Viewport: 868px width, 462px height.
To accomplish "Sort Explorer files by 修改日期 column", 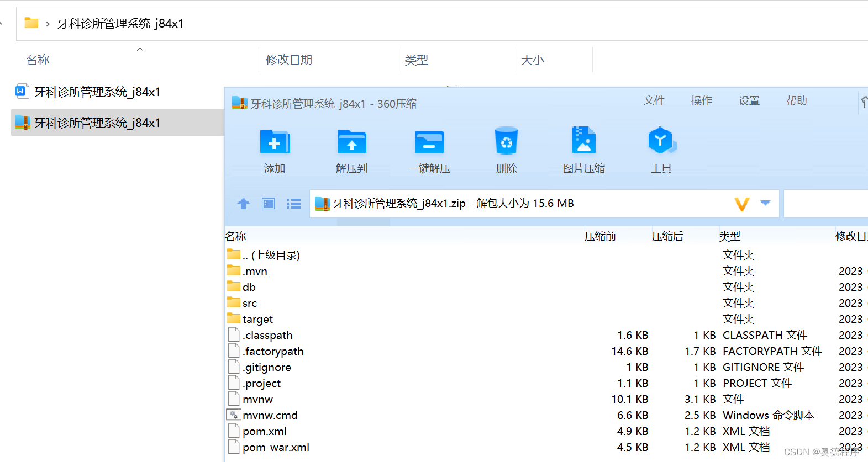I will point(289,60).
